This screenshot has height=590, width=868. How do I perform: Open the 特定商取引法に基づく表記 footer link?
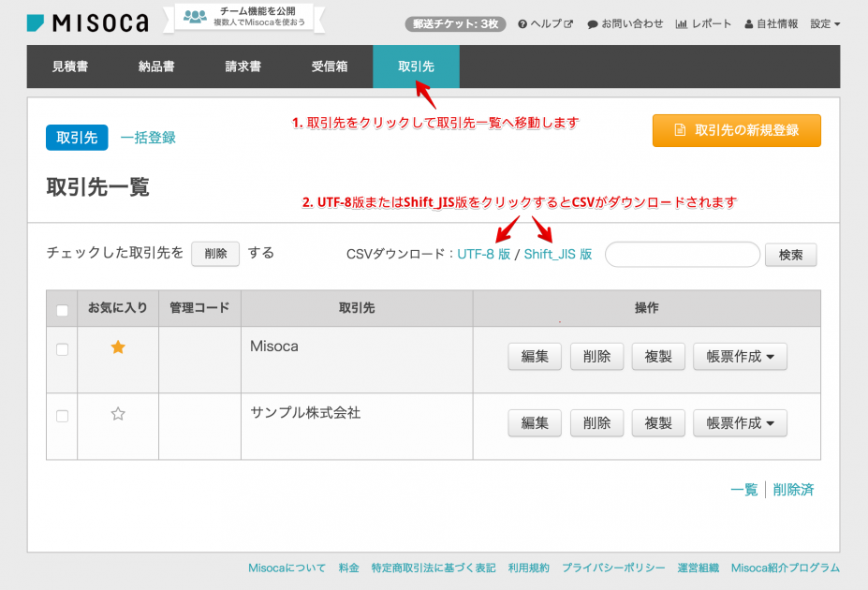pos(434,568)
